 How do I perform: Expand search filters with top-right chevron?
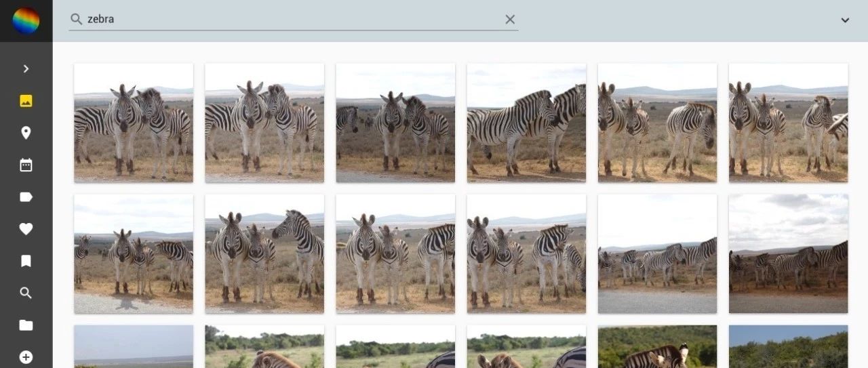click(x=845, y=20)
